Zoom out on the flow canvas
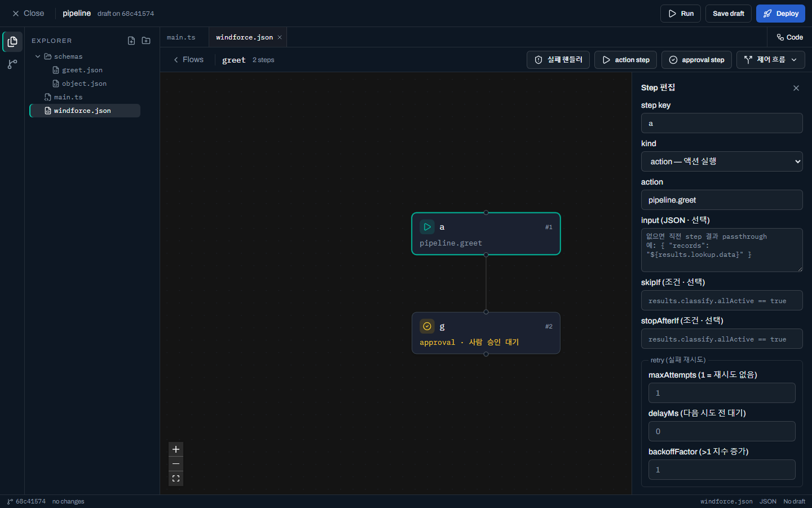Screen dimensions: 812x508 click(x=176, y=464)
